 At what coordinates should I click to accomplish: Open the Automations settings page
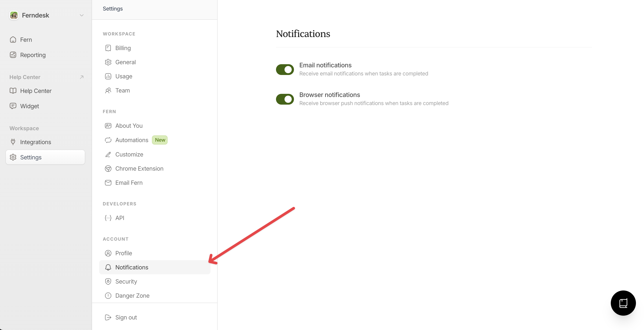pos(131,140)
